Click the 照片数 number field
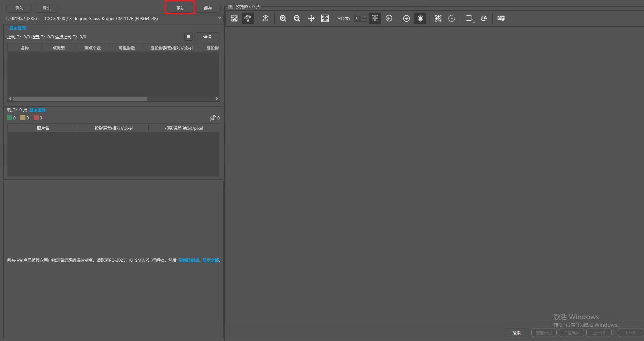The height and width of the screenshot is (341, 644). (x=358, y=18)
